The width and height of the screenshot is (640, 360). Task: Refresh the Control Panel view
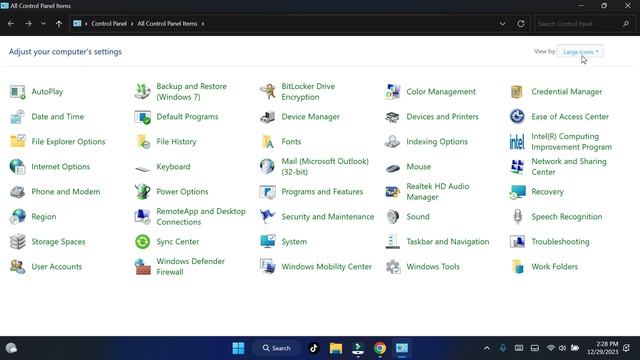click(x=521, y=24)
